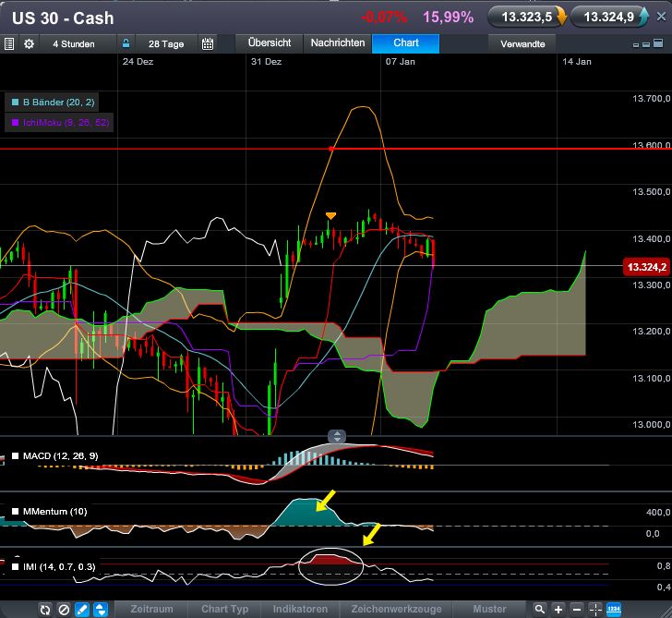Click the magnifier search icon
672x618 pixels.
click(x=540, y=609)
